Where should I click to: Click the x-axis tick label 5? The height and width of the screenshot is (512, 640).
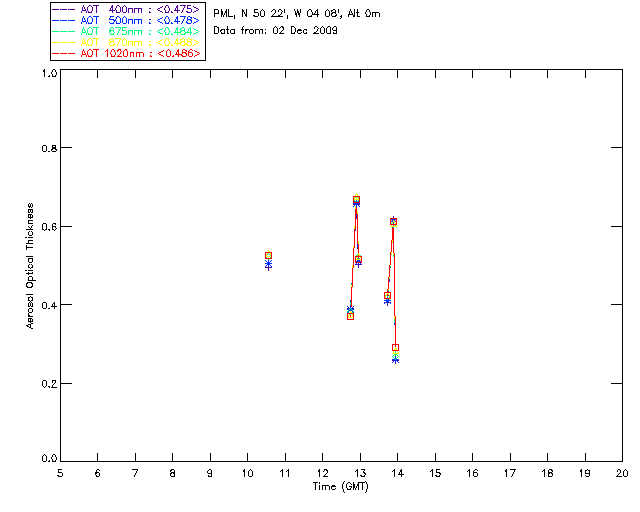(x=60, y=473)
